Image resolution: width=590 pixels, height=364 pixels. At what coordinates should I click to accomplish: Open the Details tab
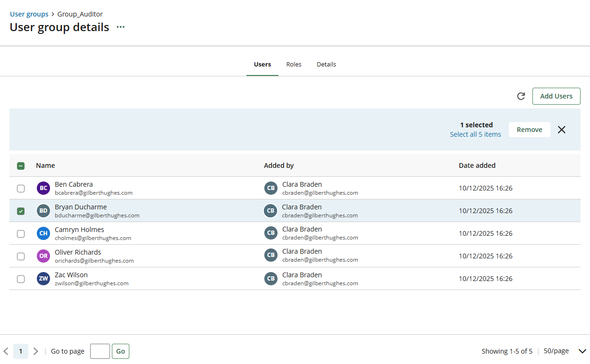(326, 65)
